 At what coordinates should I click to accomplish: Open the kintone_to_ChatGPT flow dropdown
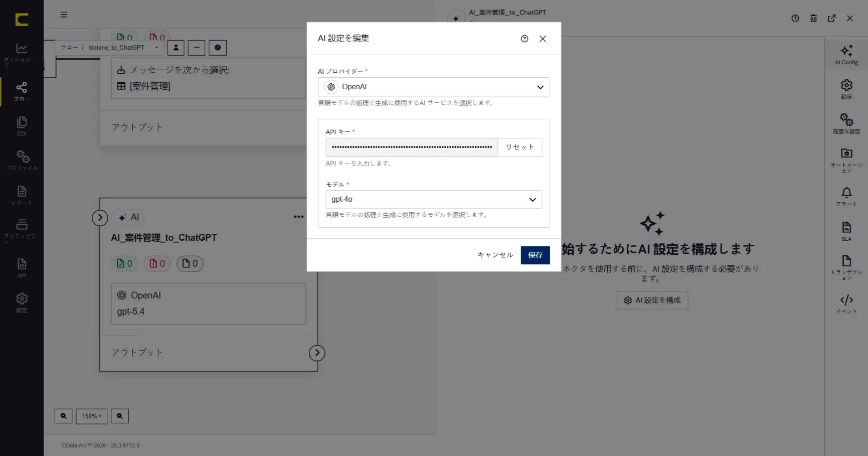[x=123, y=48]
